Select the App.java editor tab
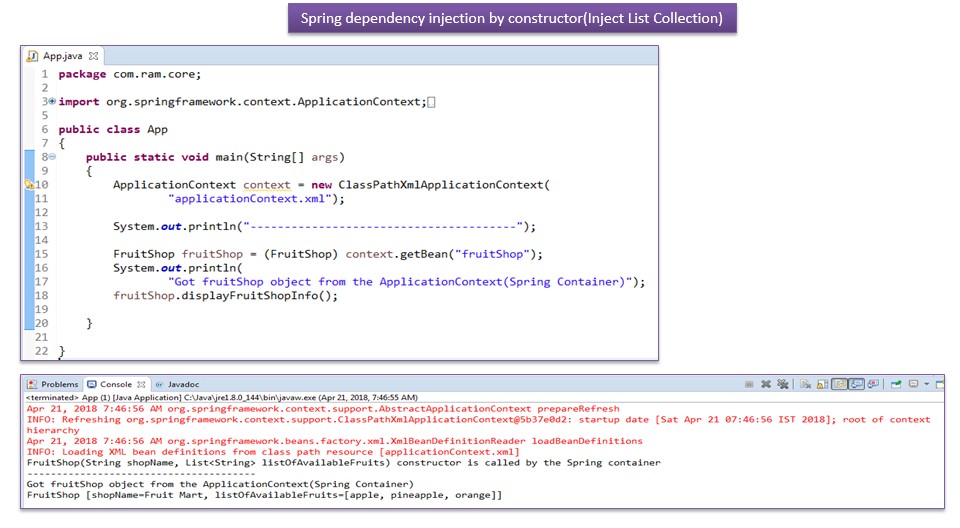This screenshot has width=960, height=528. (62, 56)
